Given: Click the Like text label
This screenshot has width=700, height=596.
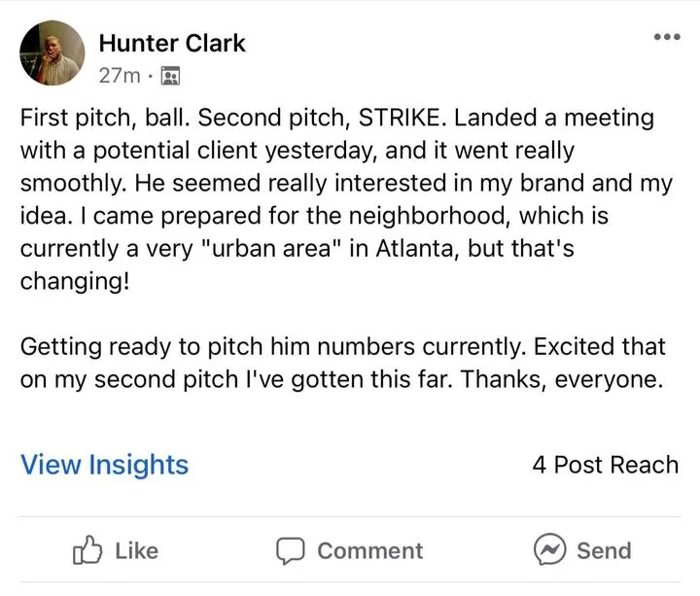Looking at the screenshot, I should (x=137, y=551).
